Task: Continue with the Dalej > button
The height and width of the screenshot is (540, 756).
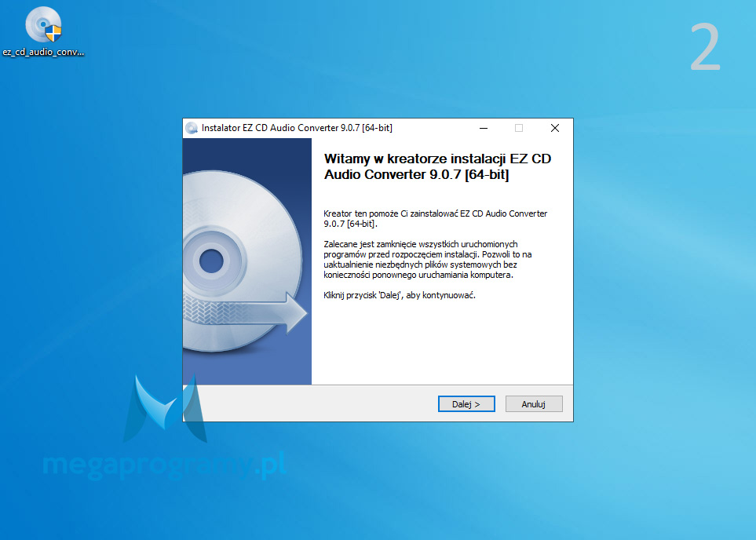Action: [x=466, y=404]
